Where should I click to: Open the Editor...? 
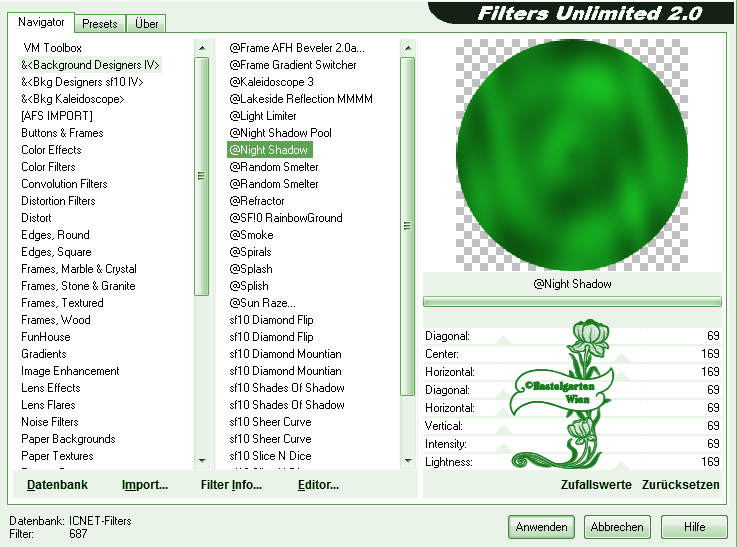point(318,484)
